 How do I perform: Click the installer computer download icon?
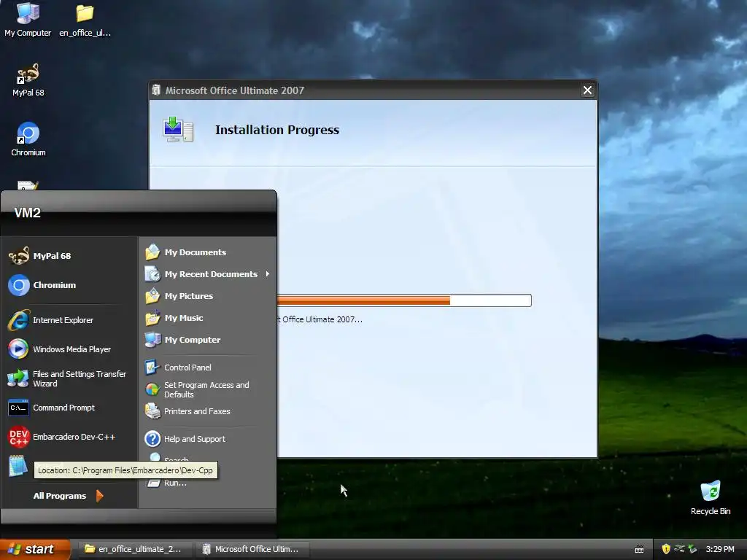pos(178,129)
